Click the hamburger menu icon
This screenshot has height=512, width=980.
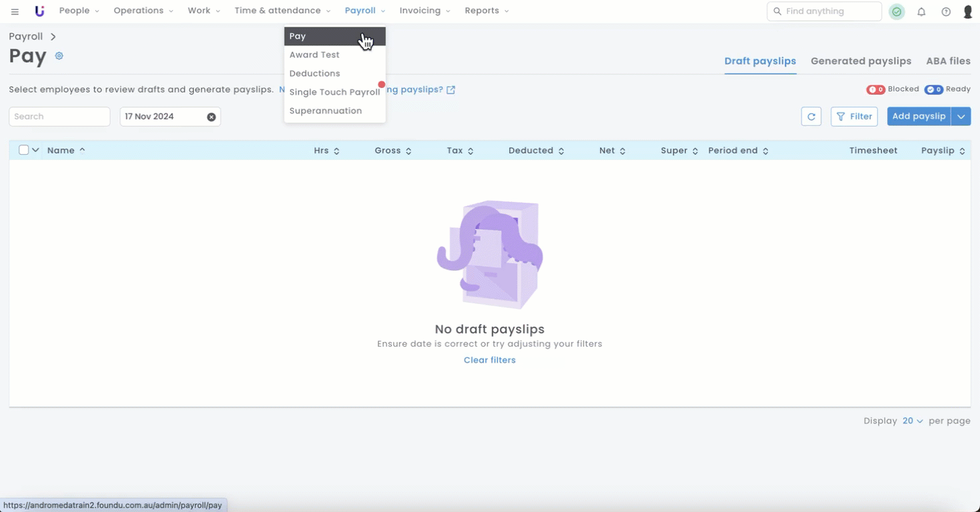[x=15, y=11]
